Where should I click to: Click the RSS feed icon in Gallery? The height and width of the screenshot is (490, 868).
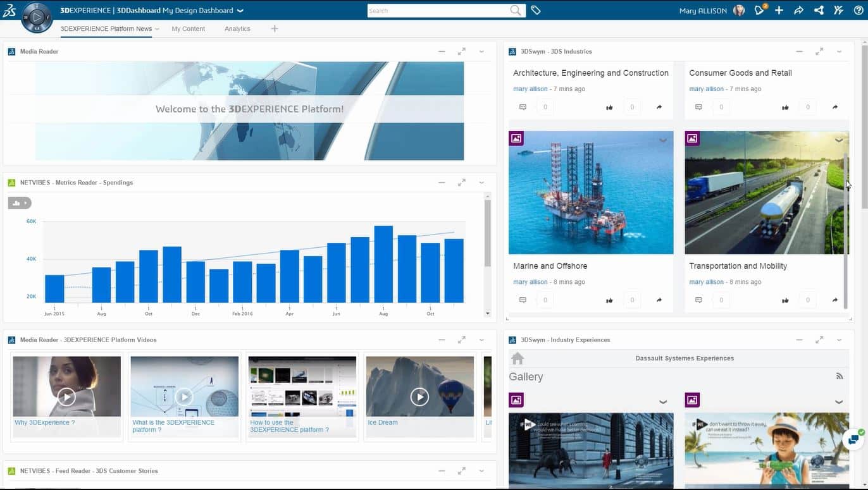tap(840, 376)
